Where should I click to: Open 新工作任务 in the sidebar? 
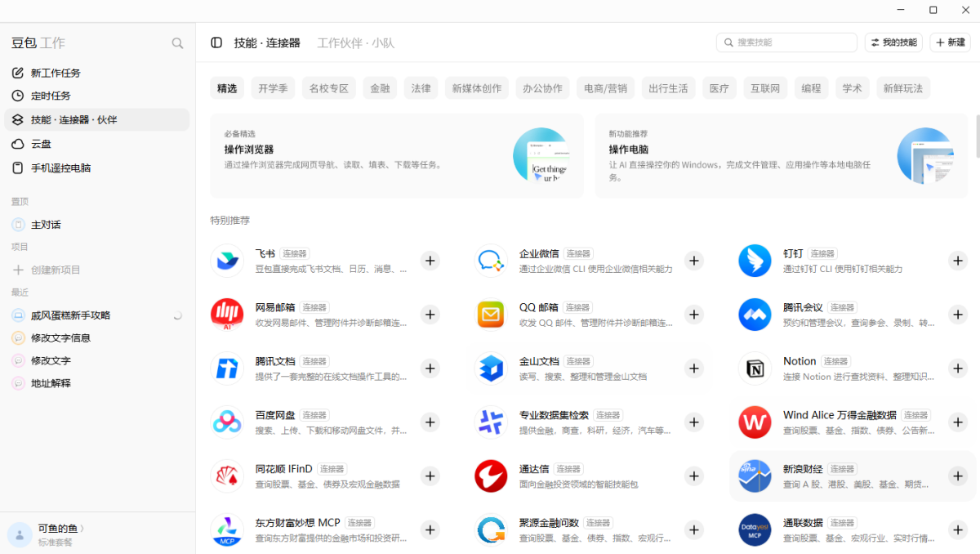(x=97, y=73)
